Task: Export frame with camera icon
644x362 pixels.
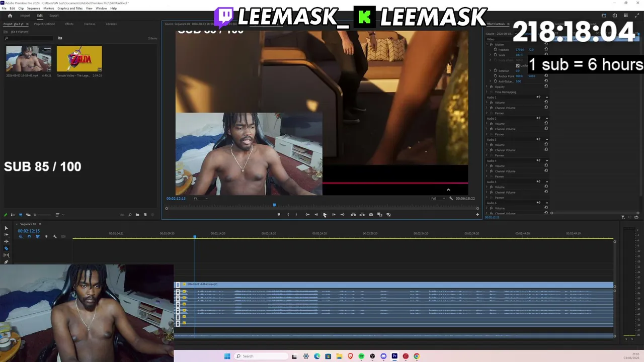Action: [x=371, y=215]
